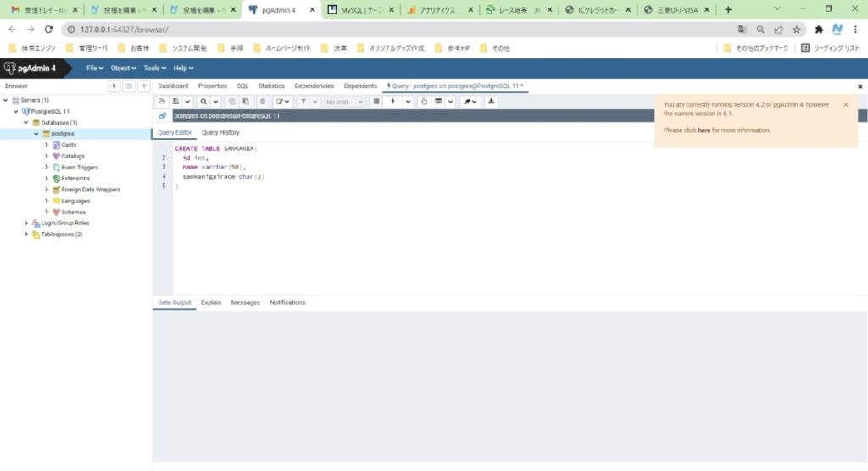Viewport: 868px width, 471px height.
Task: Switch to the Query History tab
Action: 220,133
